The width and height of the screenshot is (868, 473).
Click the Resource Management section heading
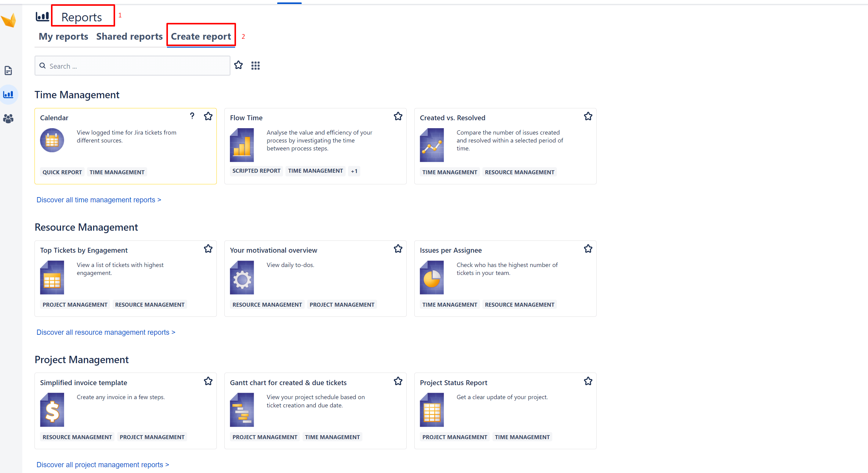(x=86, y=227)
